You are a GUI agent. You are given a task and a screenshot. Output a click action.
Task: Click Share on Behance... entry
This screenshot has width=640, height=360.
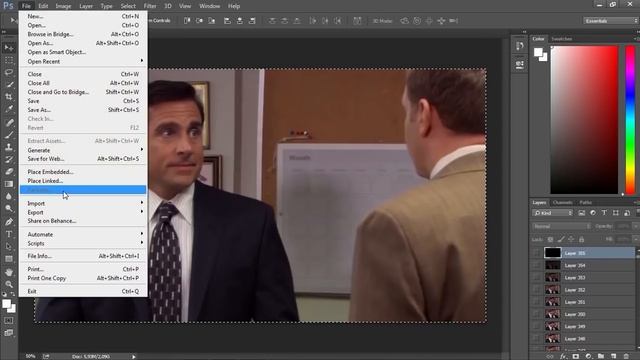[x=83, y=220]
